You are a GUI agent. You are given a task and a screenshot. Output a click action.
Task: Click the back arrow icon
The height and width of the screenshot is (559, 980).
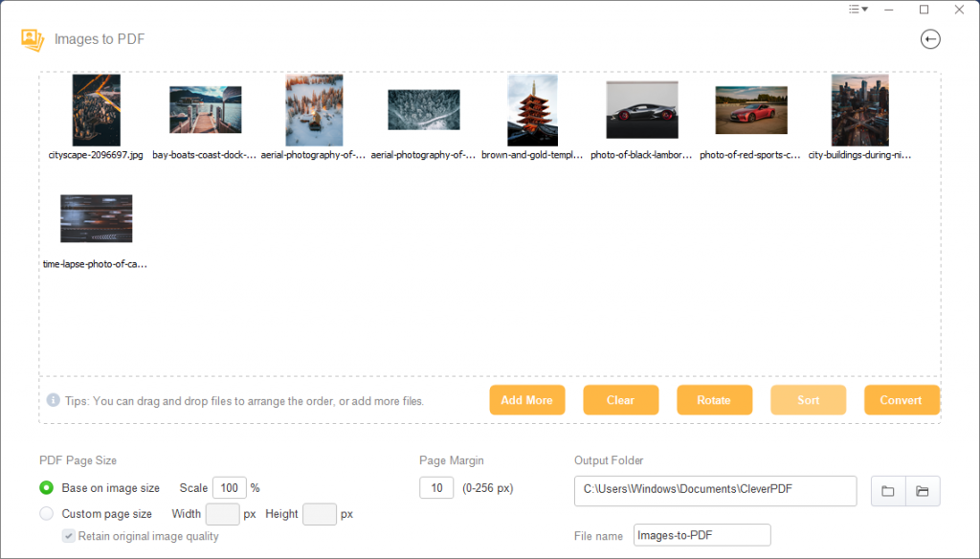[929, 39]
